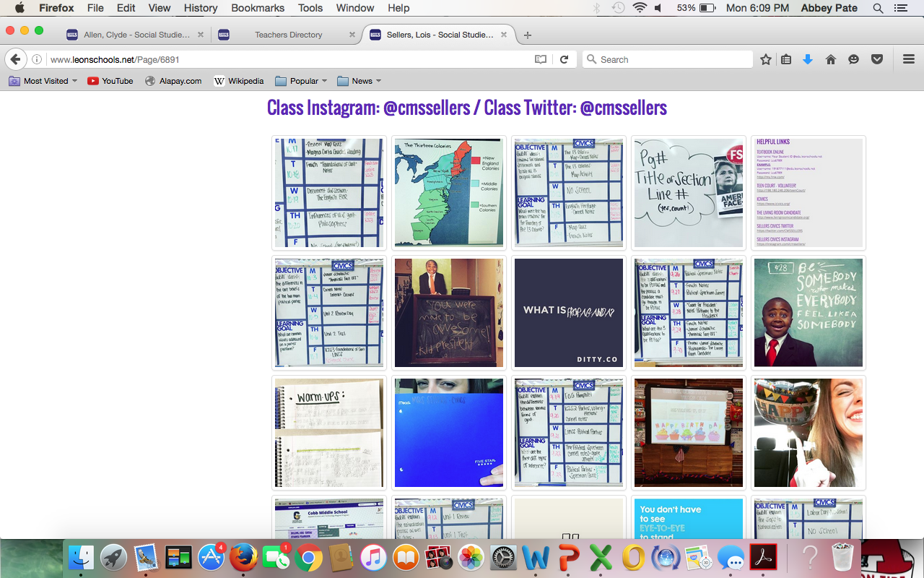Open Spotlight search in menu bar
924x578 pixels.
(x=878, y=8)
